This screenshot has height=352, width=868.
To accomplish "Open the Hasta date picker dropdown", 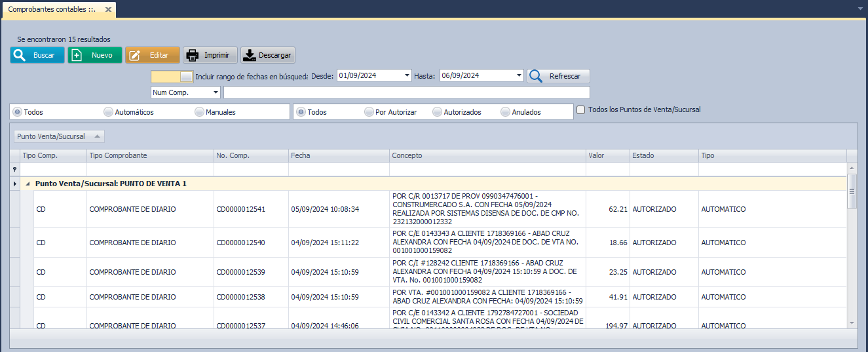I will tap(519, 75).
